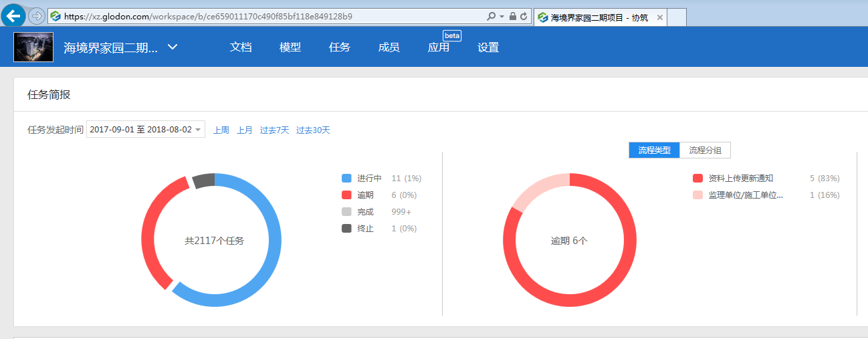Click the security lock icon in address bar
The height and width of the screenshot is (339, 868).
click(512, 16)
